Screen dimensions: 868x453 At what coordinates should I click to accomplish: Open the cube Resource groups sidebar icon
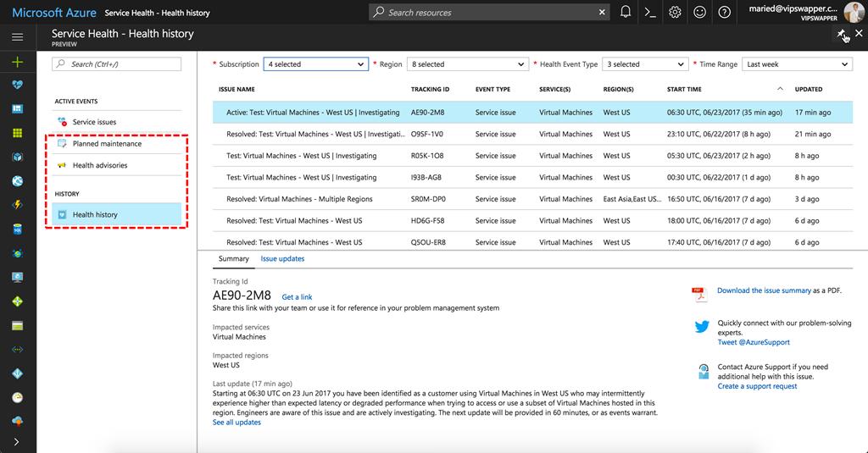pos(17,157)
